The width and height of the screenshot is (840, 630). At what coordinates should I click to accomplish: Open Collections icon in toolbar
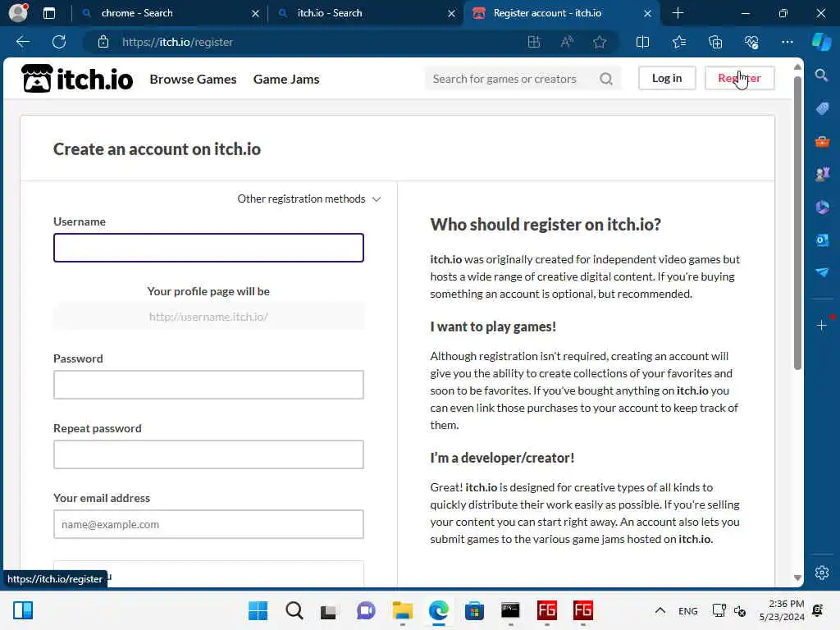pos(715,42)
